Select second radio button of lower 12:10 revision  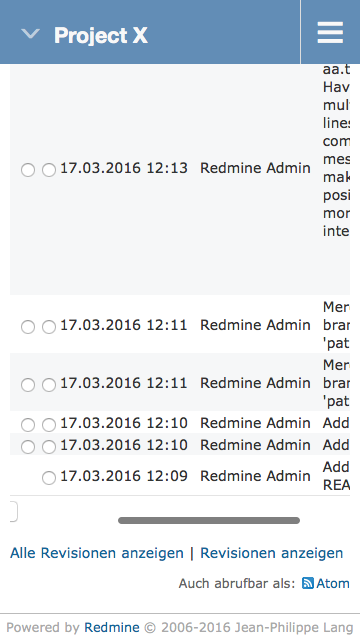pos(49,447)
